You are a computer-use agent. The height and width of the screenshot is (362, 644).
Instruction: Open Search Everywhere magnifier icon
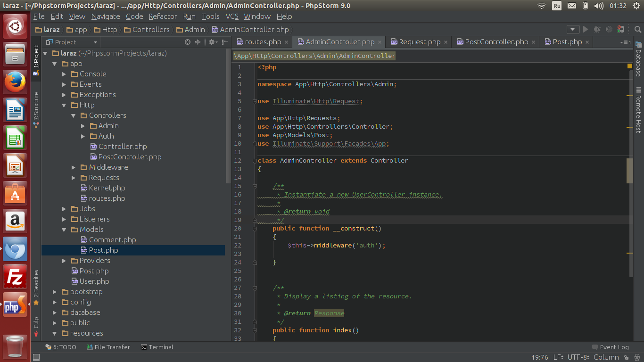pyautogui.click(x=638, y=29)
